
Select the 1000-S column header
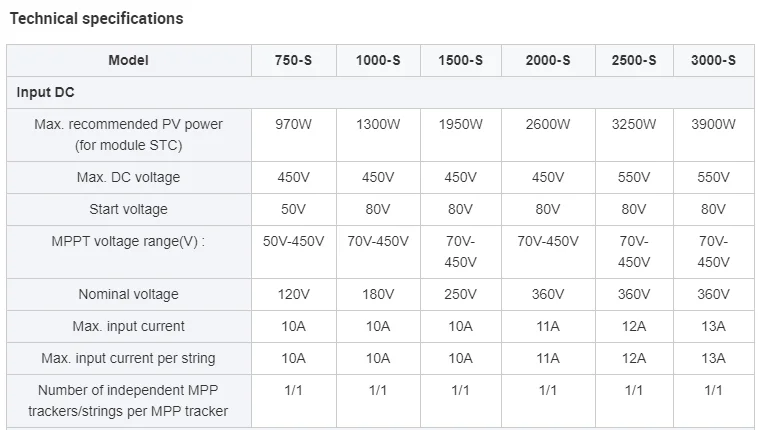point(378,60)
